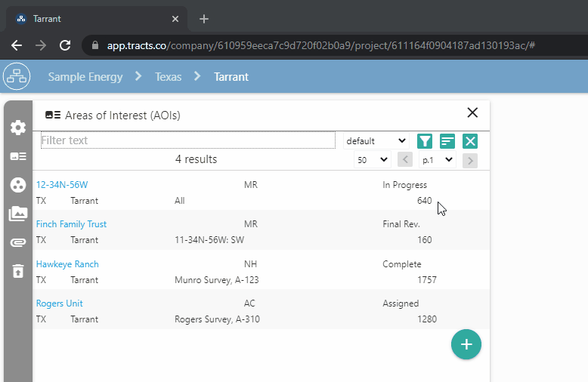Open the film reel icon in sidebar

[x=17, y=185]
